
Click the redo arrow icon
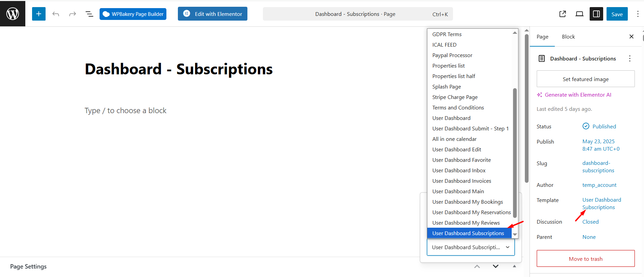72,14
